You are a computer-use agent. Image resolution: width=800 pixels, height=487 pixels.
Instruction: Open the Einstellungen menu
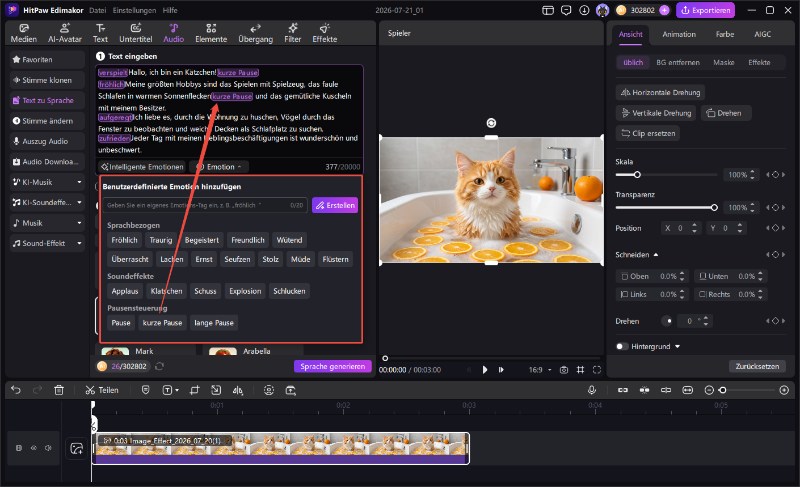[x=134, y=10]
